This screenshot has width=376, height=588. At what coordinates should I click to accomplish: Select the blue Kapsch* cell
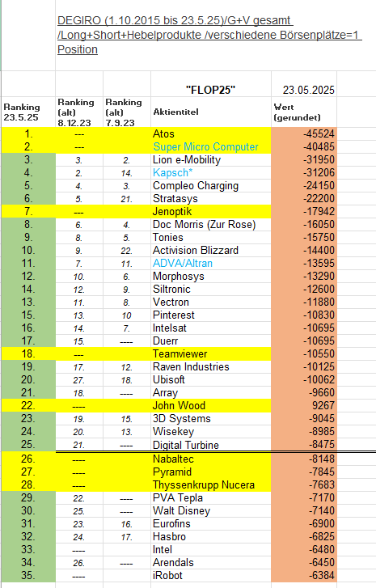(211, 173)
